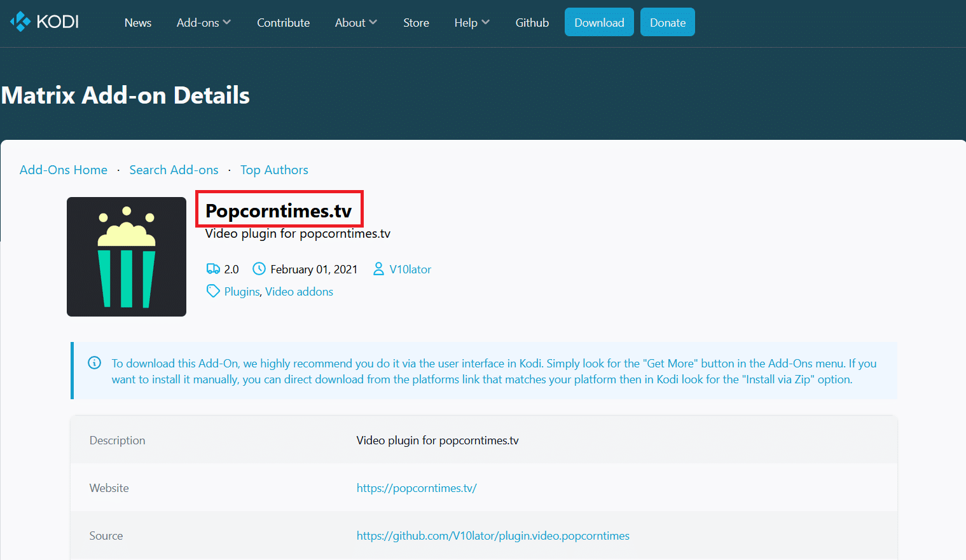This screenshot has height=560, width=966.
Task: Click the version truck icon beside 2.0
Action: point(213,269)
